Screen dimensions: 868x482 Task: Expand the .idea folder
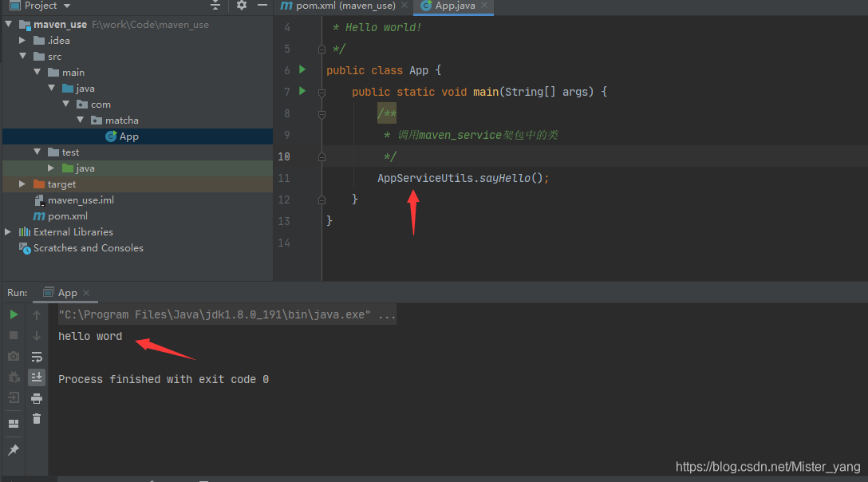pyautogui.click(x=22, y=41)
